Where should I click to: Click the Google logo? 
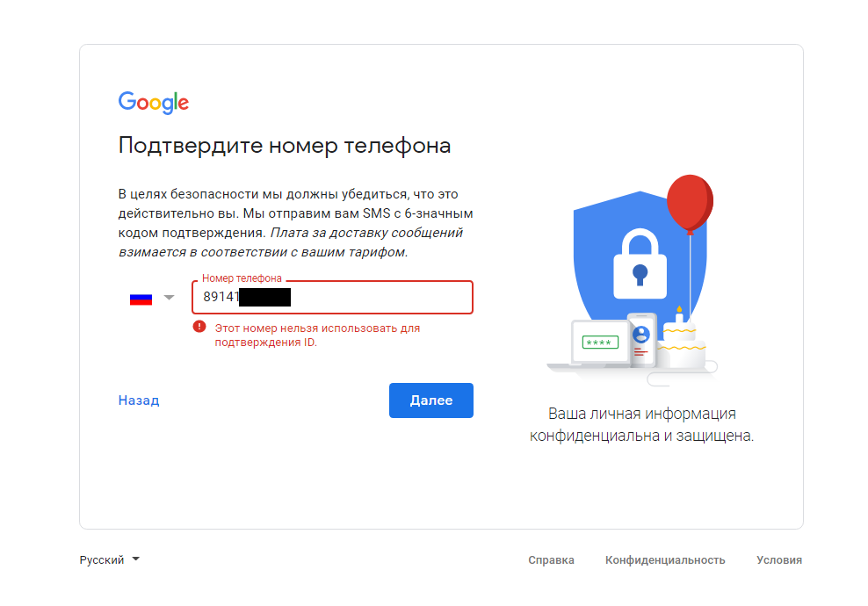154,103
